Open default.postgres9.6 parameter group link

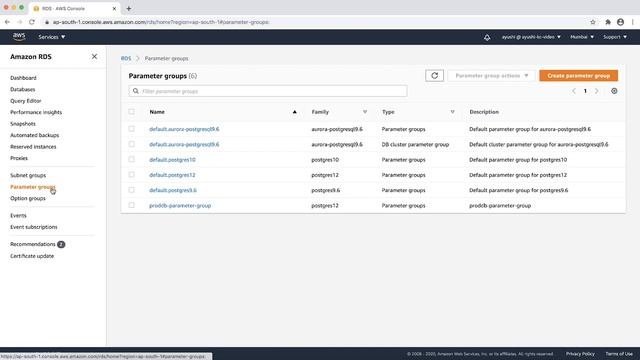(x=173, y=190)
